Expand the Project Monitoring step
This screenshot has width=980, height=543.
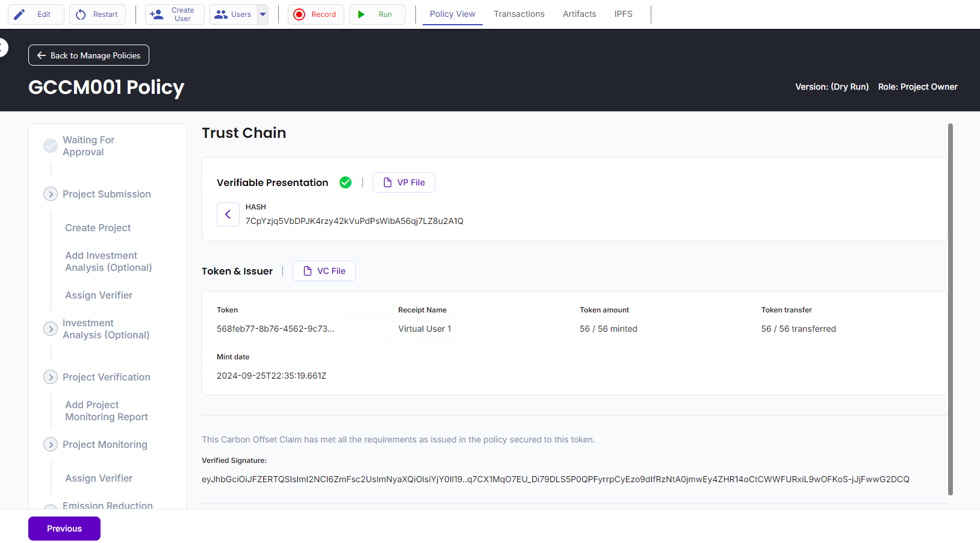coord(51,444)
